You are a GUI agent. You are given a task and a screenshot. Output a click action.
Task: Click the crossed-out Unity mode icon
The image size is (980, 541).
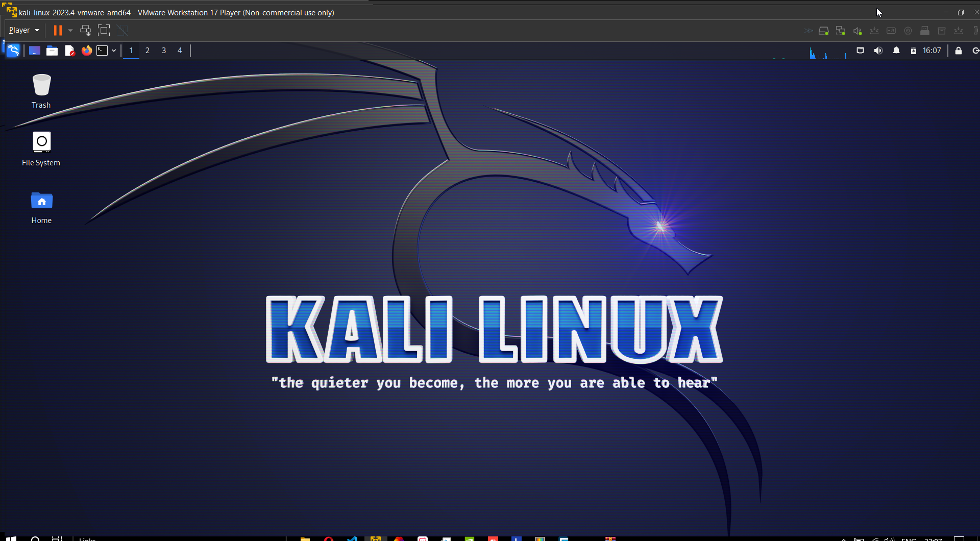pos(122,30)
